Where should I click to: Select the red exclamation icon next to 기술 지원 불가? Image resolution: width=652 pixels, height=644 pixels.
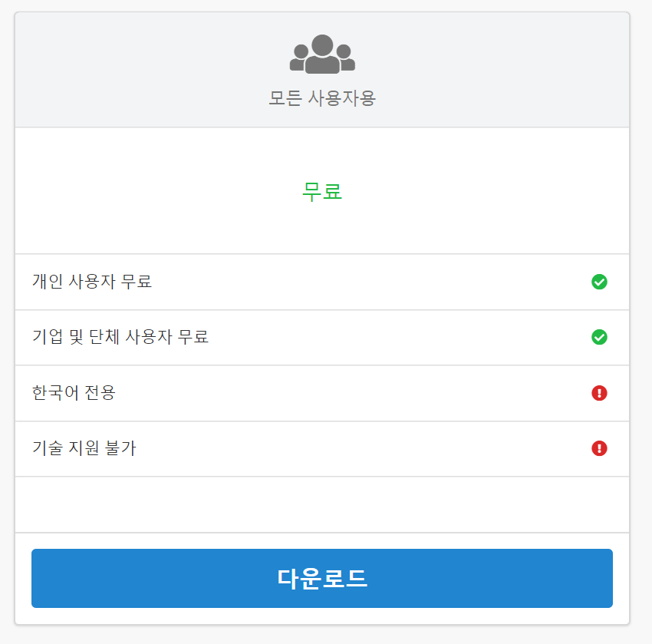[x=599, y=448]
